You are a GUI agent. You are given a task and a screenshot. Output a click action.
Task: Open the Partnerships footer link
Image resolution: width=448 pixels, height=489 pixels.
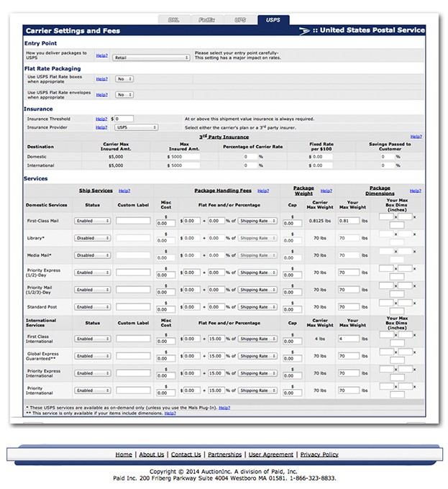[x=225, y=454]
